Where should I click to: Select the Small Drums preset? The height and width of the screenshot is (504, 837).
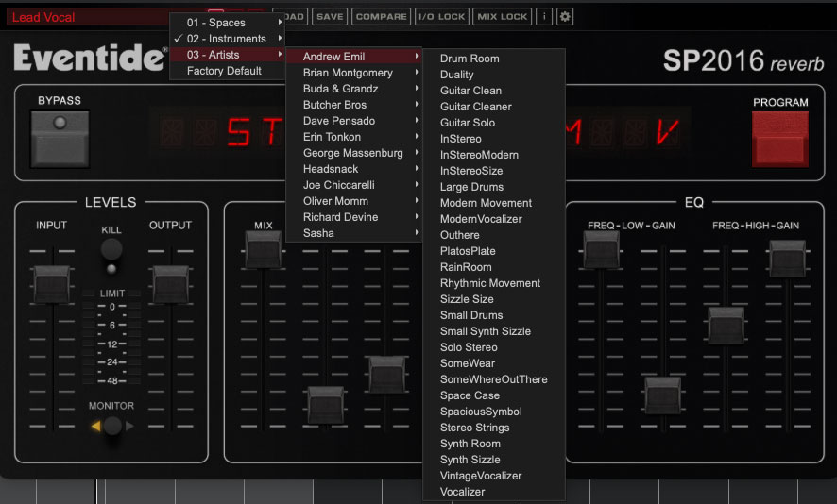point(494,315)
